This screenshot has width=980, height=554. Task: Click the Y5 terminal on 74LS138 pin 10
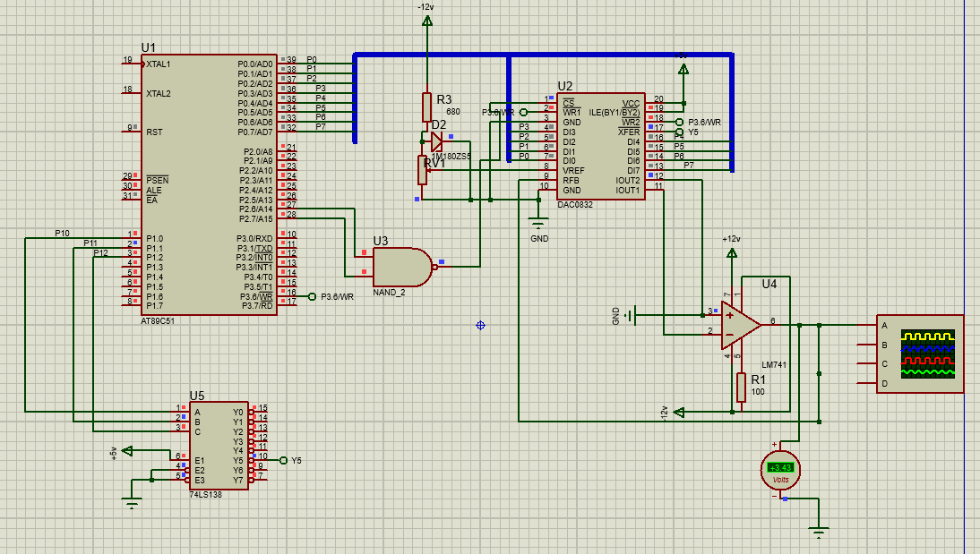point(283,460)
